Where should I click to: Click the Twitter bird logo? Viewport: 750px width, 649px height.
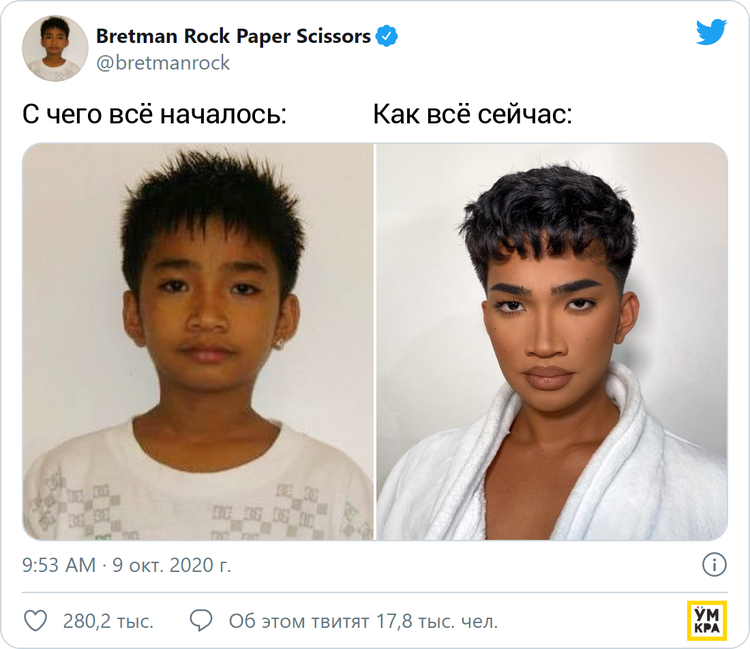click(x=711, y=32)
